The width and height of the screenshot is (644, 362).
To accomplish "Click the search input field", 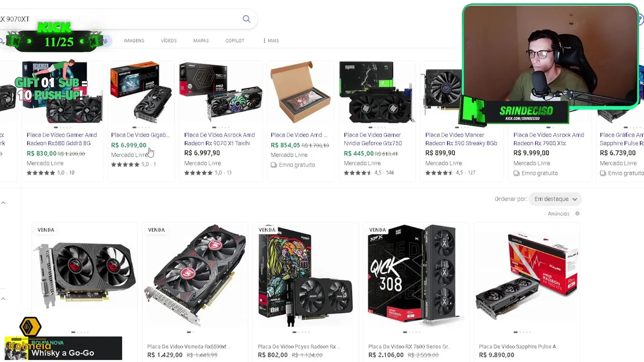I will tap(121, 19).
